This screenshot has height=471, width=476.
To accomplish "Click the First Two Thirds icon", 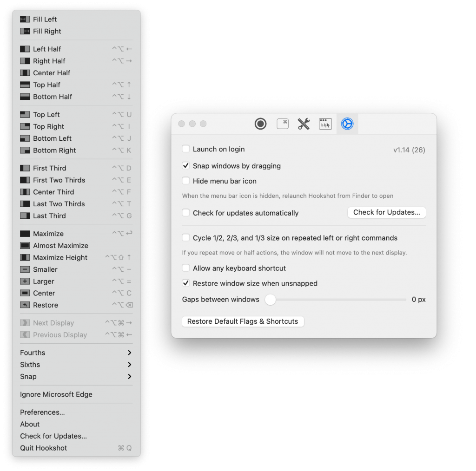I will point(25,180).
